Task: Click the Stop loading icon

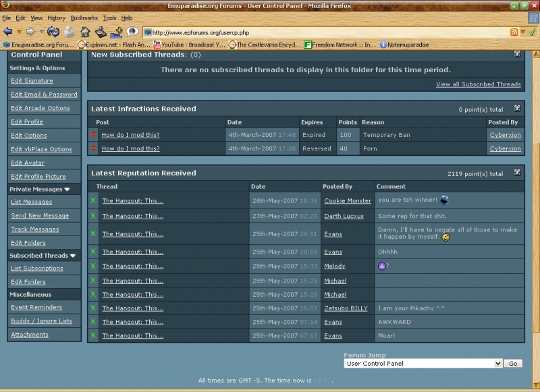Action: pyautogui.click(x=70, y=32)
